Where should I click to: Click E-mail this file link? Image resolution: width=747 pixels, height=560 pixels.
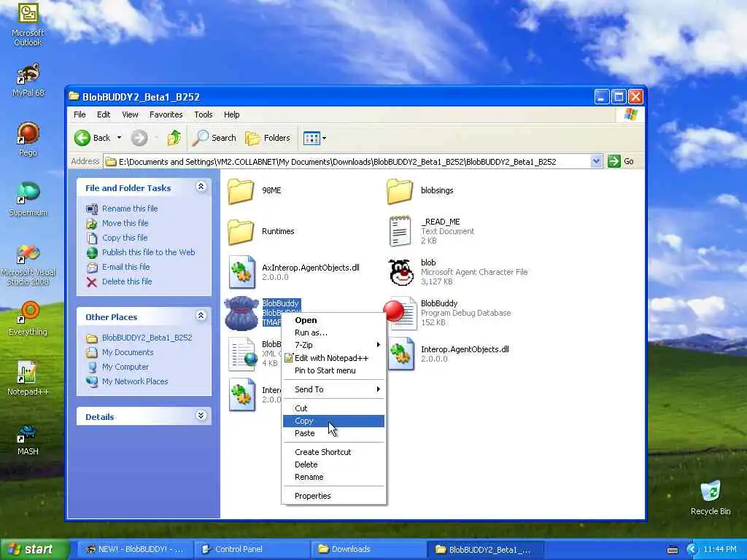tap(125, 267)
